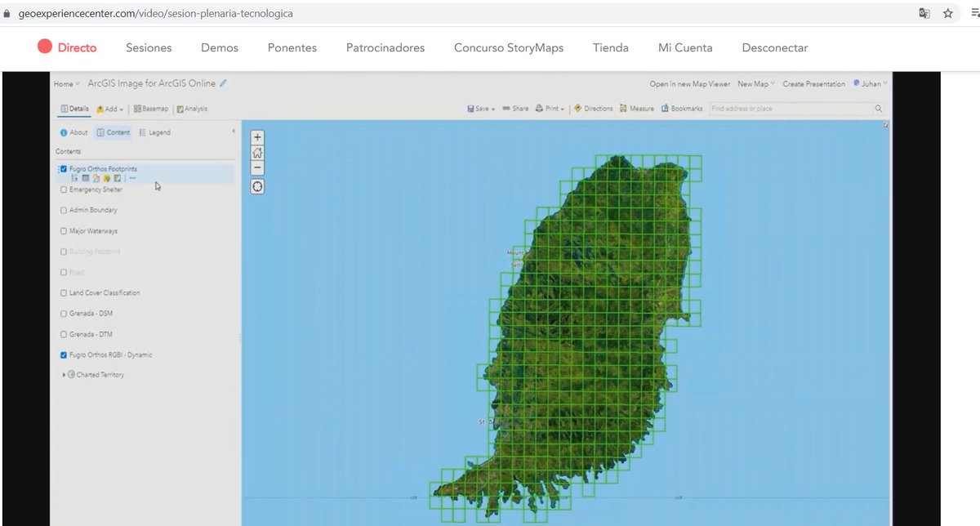Enable the Emergency Shelter layer

(x=65, y=189)
